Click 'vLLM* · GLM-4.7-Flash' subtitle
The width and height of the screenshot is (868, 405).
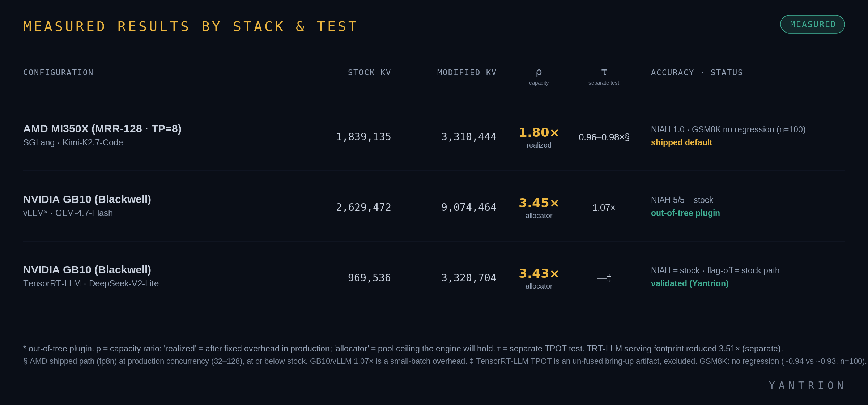[x=68, y=213]
